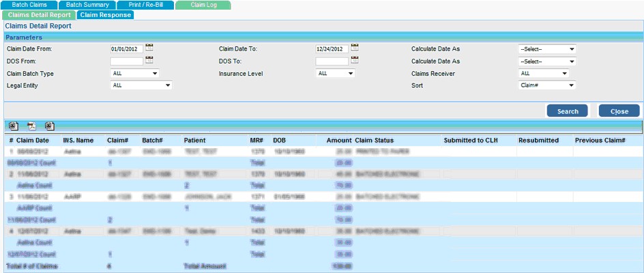This screenshot has height=273, width=644.
Task: Open the DOS To calendar picker
Action: click(x=355, y=61)
